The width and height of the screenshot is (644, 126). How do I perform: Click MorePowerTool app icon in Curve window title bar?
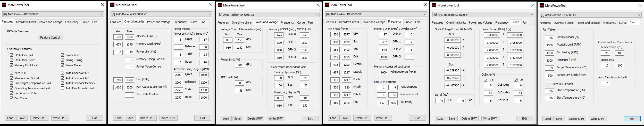coord(434,5)
